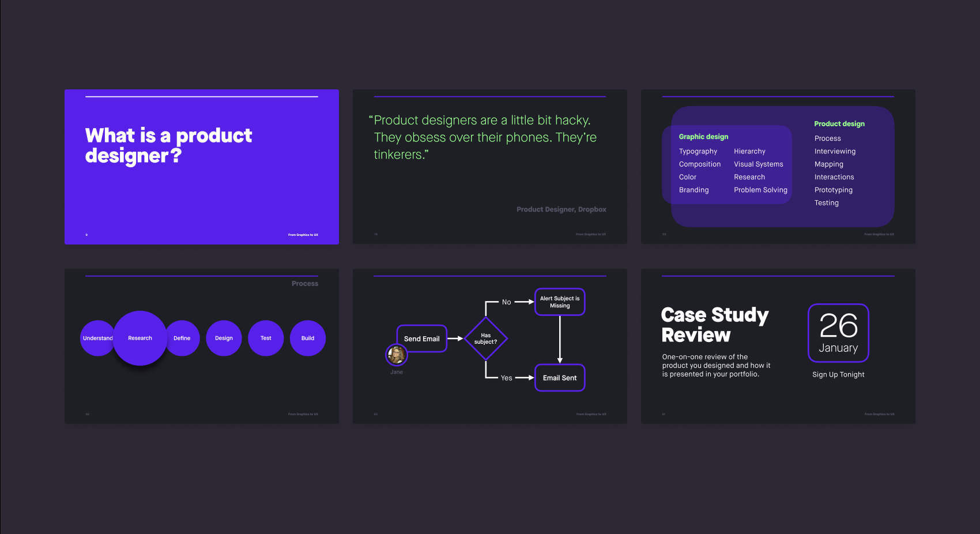Image resolution: width=980 pixels, height=534 pixels.
Task: Select the No branch label in the flowchart
Action: point(507,302)
